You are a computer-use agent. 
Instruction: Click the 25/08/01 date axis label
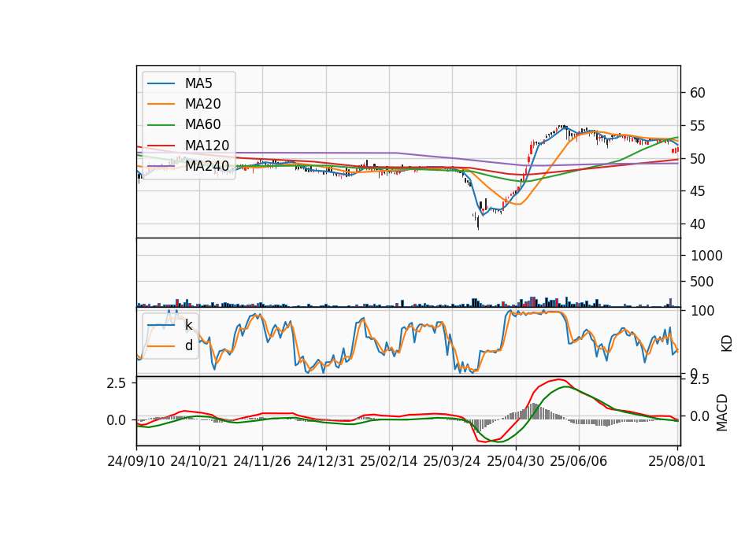pyautogui.click(x=677, y=461)
